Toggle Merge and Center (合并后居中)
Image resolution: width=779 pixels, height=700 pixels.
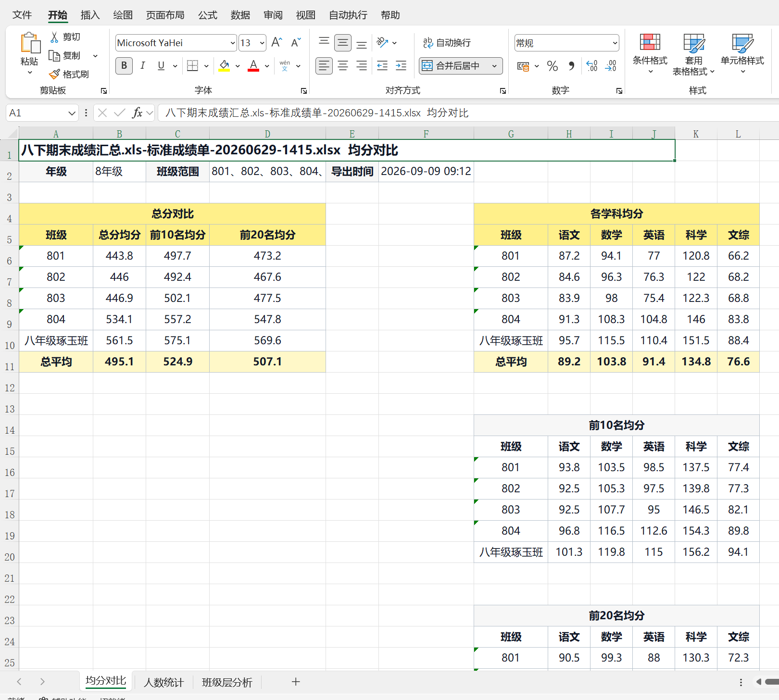tap(455, 66)
